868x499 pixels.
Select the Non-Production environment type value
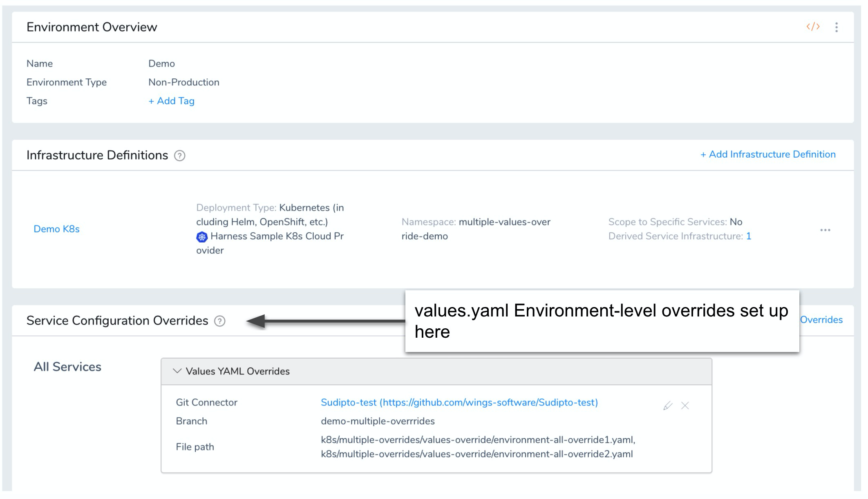pyautogui.click(x=184, y=82)
